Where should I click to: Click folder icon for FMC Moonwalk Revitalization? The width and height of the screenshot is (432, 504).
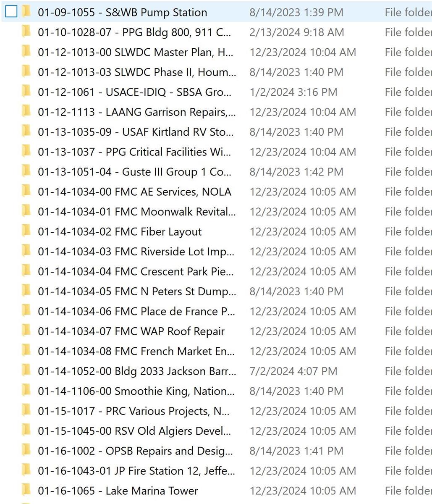[x=26, y=211]
